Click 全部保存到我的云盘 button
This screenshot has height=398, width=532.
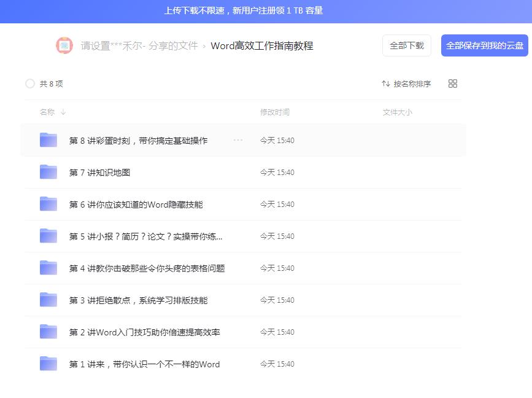485,45
